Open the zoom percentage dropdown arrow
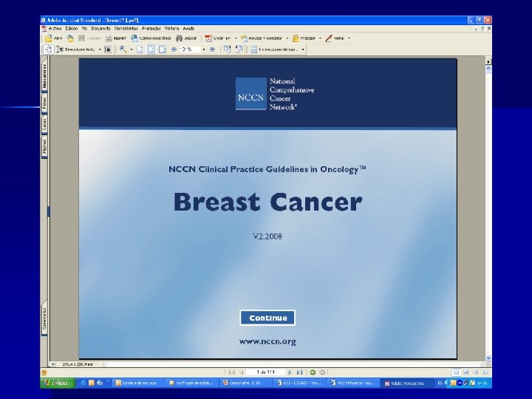 tap(204, 50)
